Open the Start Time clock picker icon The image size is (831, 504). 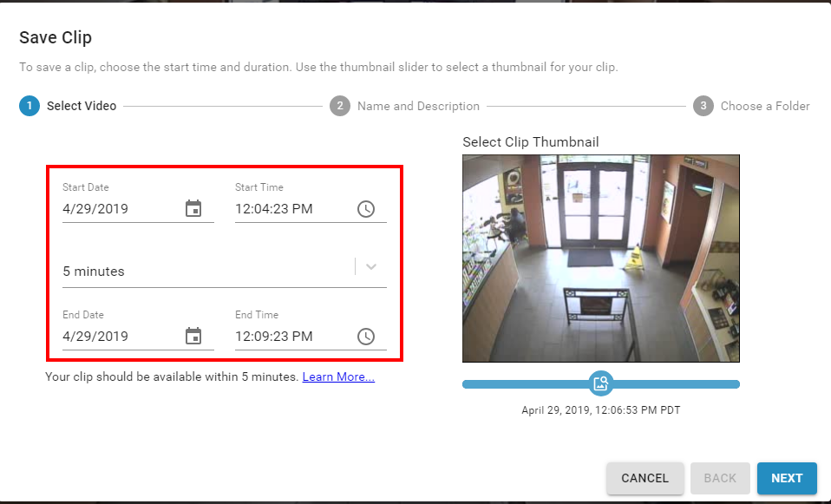[366, 209]
